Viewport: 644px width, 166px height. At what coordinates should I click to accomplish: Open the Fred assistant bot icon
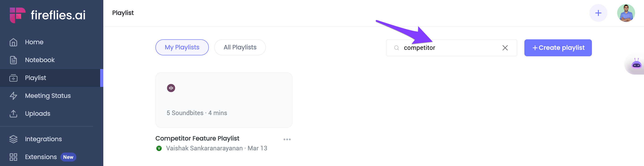coord(636,64)
